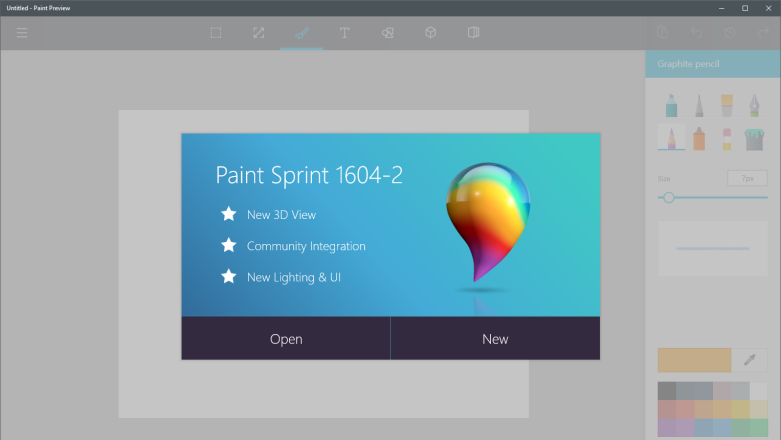Click the brush Size slider handle
Screen dimensions: 781x440
tap(669, 198)
